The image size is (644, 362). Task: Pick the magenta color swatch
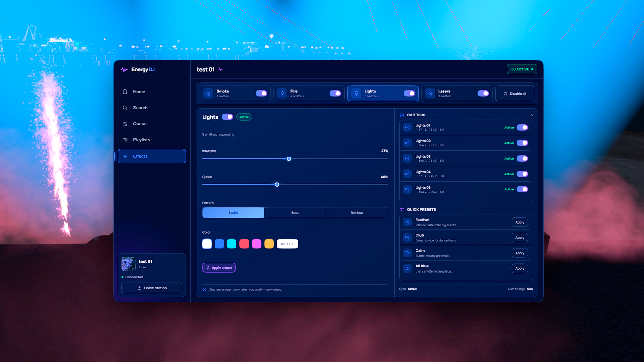[257, 244]
